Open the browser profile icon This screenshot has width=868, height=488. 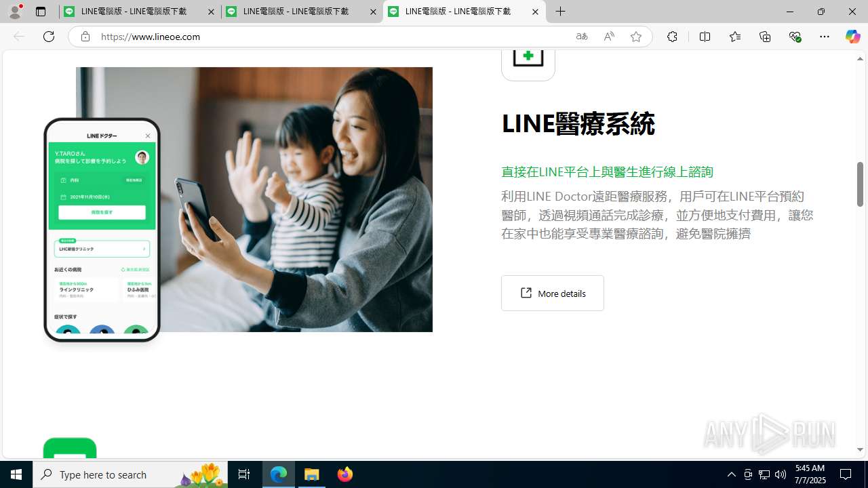click(15, 12)
